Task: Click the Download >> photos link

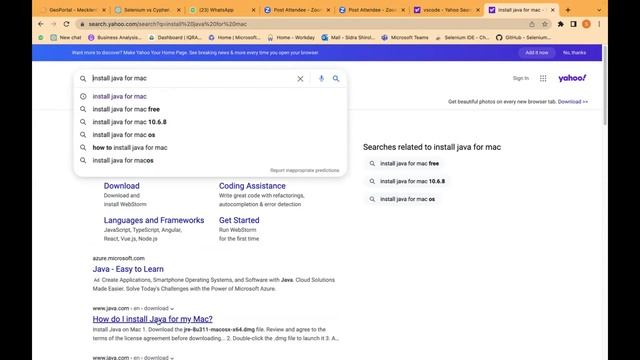Action: [x=573, y=102]
